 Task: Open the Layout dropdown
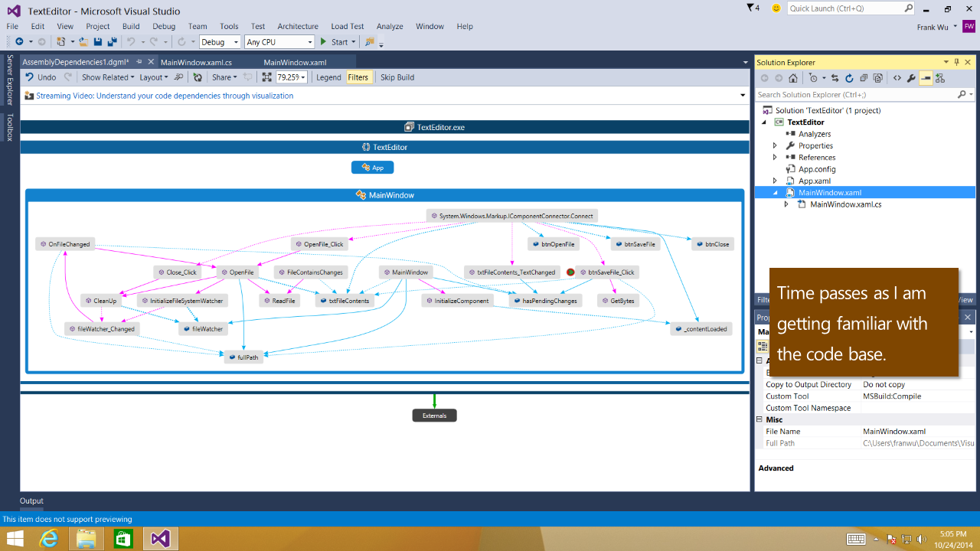153,77
